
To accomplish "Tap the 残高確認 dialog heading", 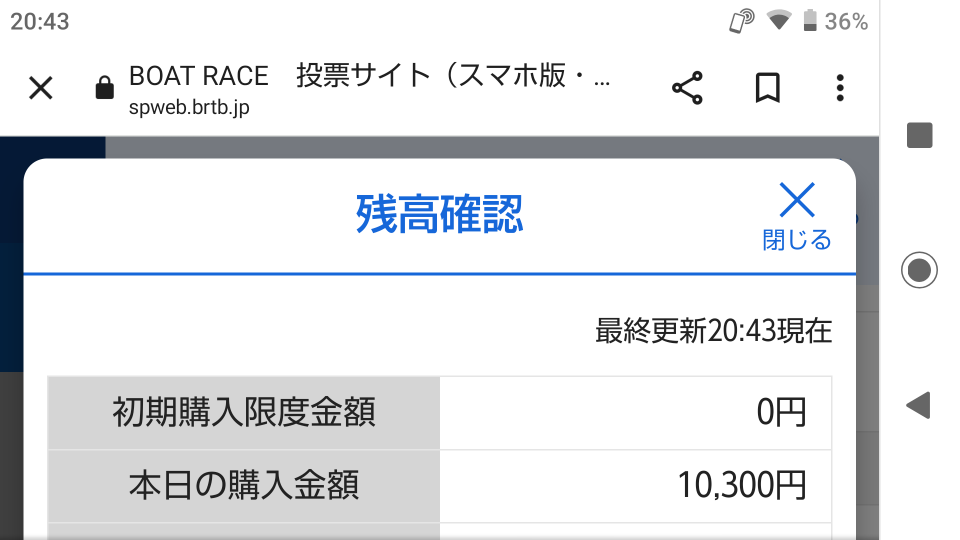I will [440, 214].
